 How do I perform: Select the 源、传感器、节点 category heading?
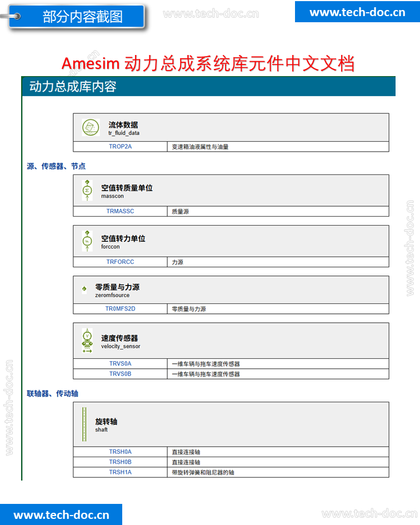(x=56, y=166)
